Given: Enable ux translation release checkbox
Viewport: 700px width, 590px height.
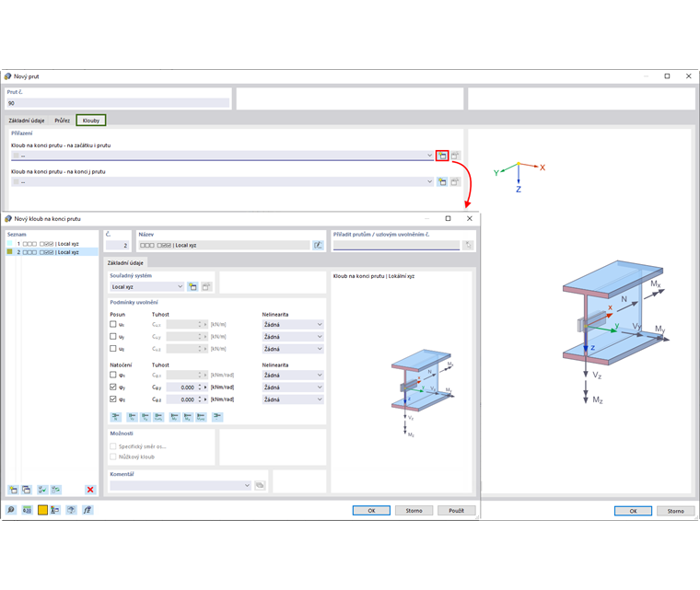Looking at the screenshot, I should [x=113, y=325].
